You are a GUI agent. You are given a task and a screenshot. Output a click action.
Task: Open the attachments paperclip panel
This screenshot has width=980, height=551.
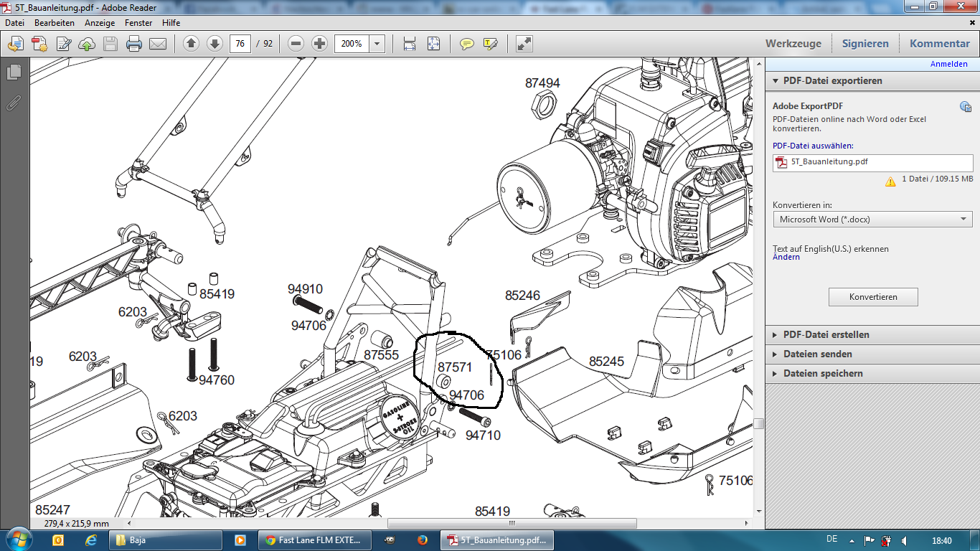(x=14, y=102)
